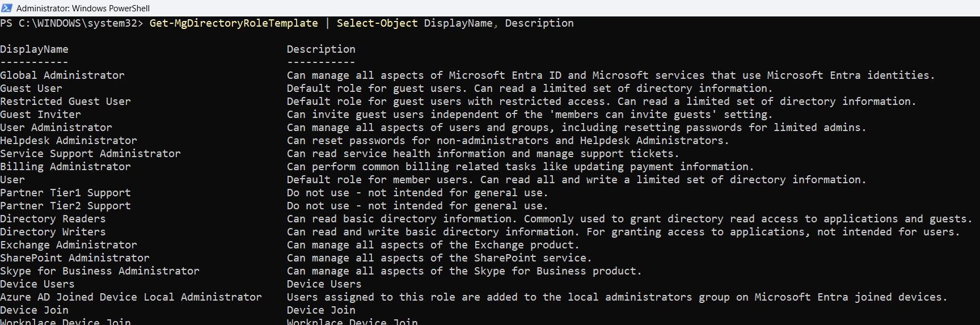Click the Restricted Guest User row name

click(65, 102)
